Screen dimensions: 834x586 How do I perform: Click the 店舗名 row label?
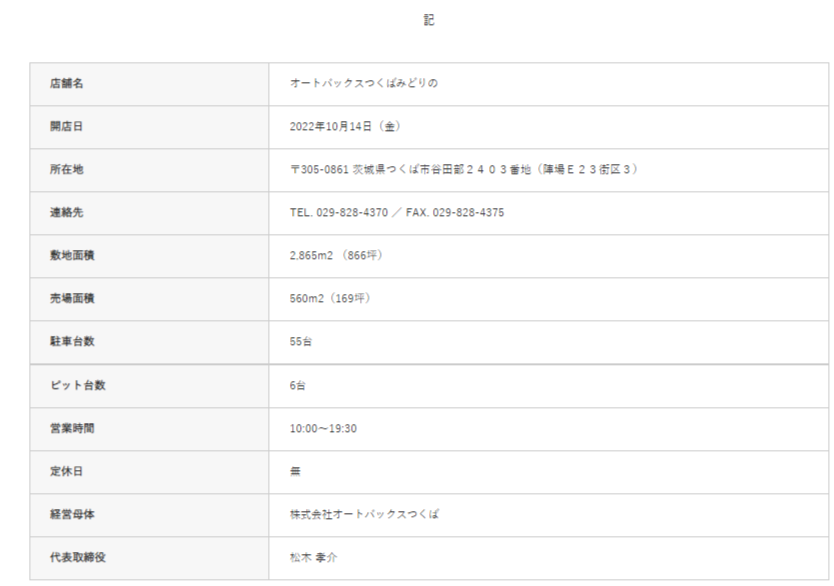[x=66, y=84]
